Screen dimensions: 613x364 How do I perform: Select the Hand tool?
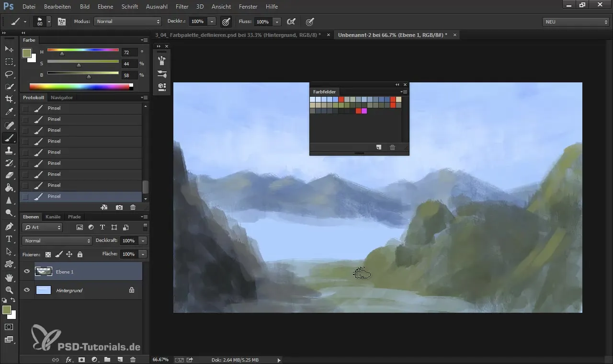pyautogui.click(x=9, y=277)
